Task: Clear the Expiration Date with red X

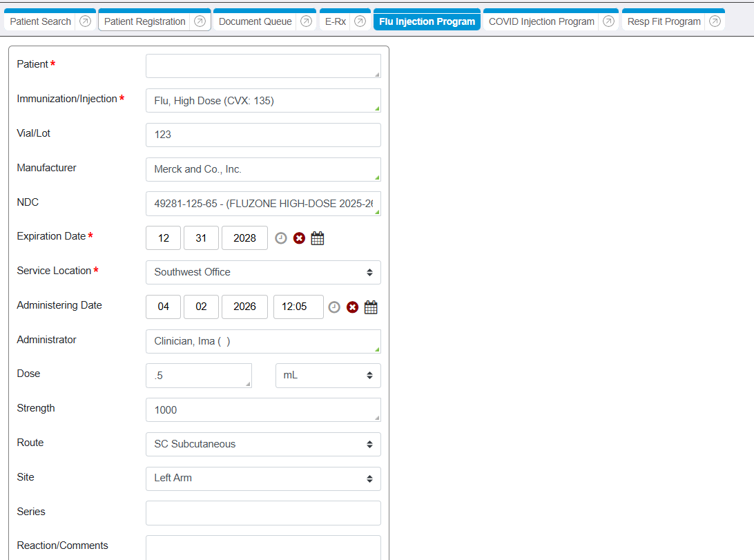Action: 299,238
